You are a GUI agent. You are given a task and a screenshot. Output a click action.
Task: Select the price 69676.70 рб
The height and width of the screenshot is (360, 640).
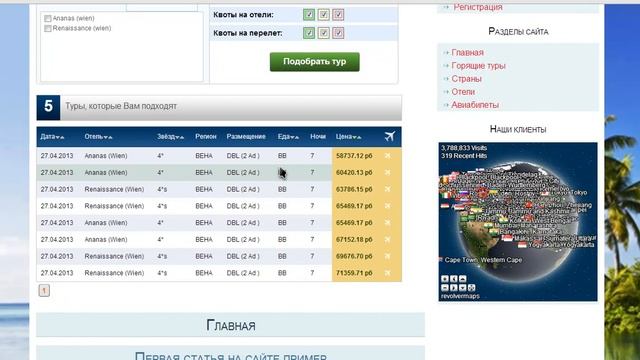(354, 256)
